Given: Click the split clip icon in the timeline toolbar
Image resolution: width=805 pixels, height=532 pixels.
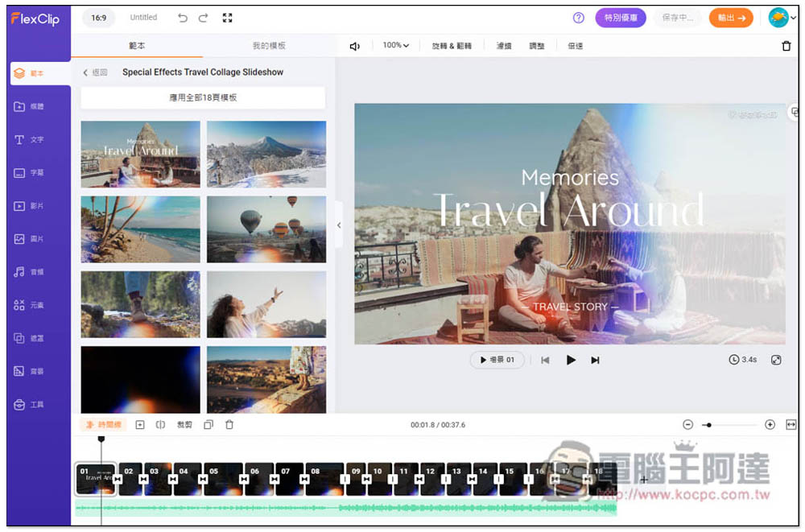Looking at the screenshot, I should point(160,424).
